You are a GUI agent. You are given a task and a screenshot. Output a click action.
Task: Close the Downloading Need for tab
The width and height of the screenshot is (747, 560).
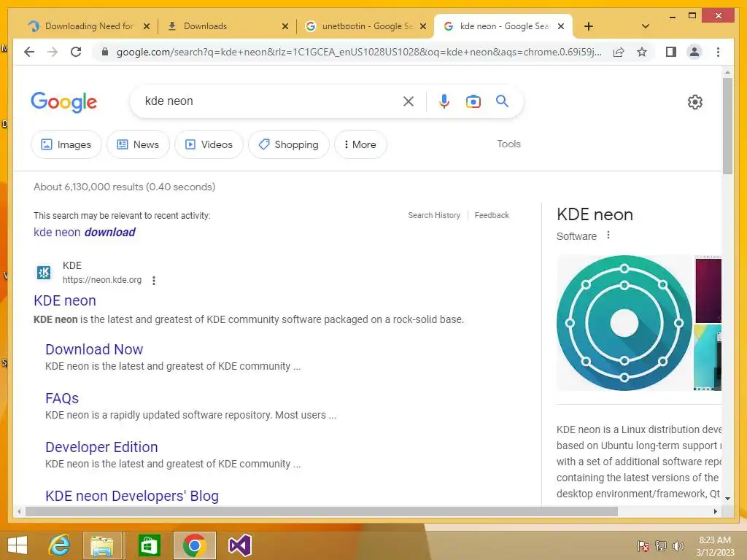[x=147, y=26]
